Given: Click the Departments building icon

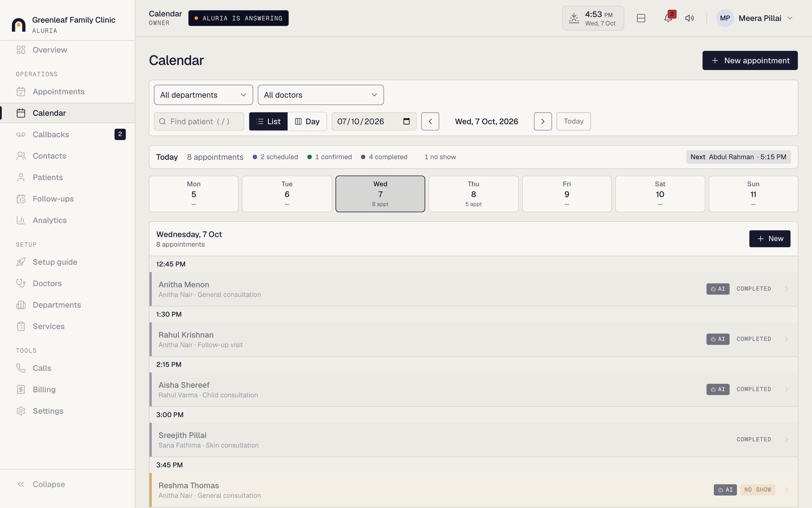Looking at the screenshot, I should 21,305.
